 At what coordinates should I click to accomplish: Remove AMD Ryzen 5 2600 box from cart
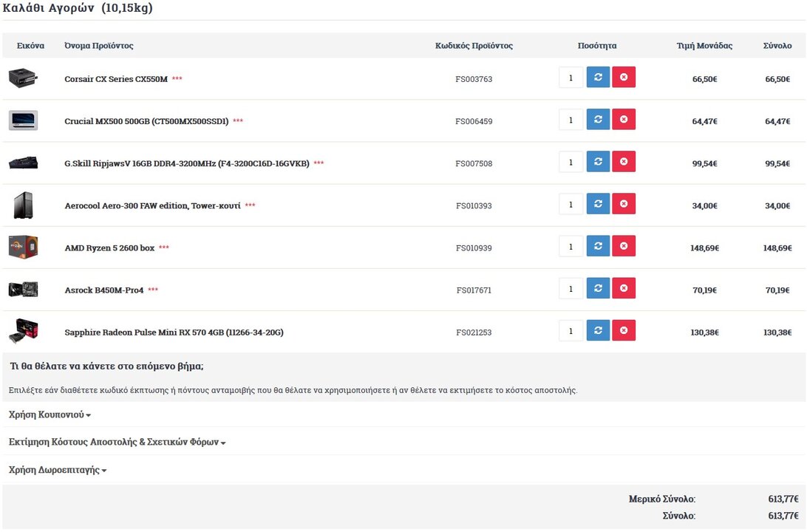coord(624,246)
